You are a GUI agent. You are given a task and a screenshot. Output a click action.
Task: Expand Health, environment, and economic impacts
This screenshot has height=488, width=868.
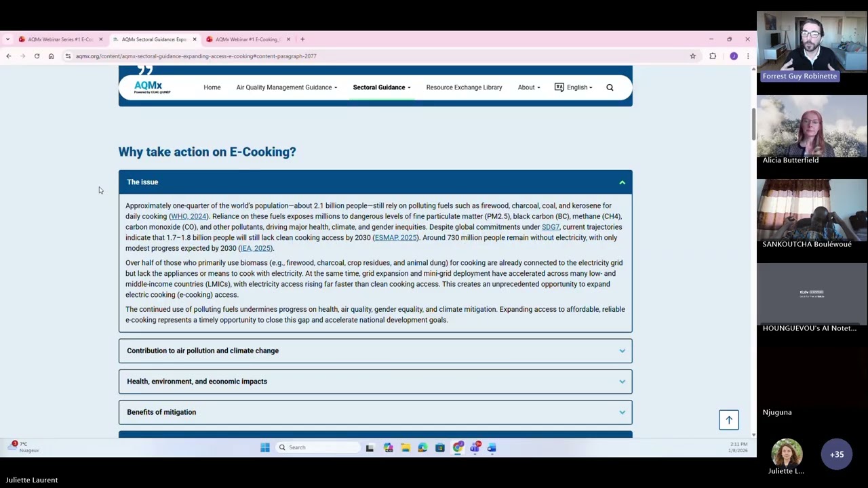(x=376, y=382)
